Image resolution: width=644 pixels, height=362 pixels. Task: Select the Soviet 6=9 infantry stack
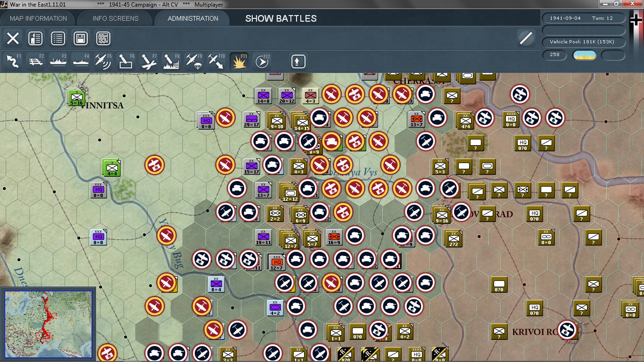pos(300,215)
